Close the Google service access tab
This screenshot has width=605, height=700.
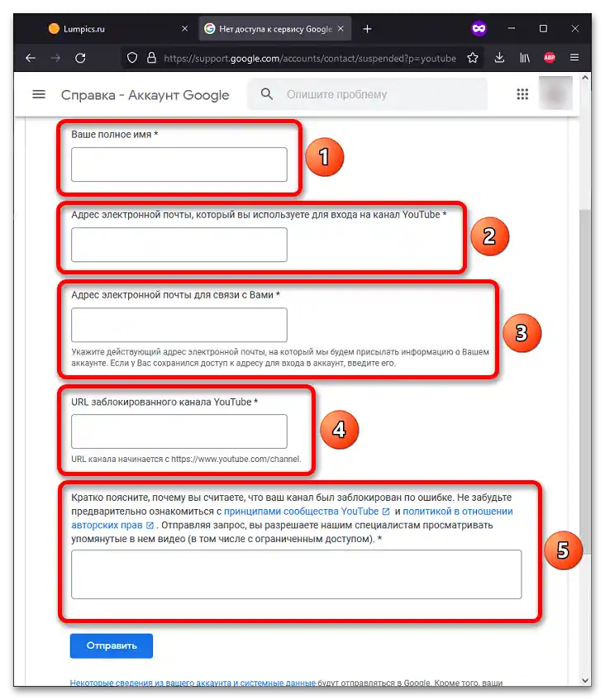(341, 29)
